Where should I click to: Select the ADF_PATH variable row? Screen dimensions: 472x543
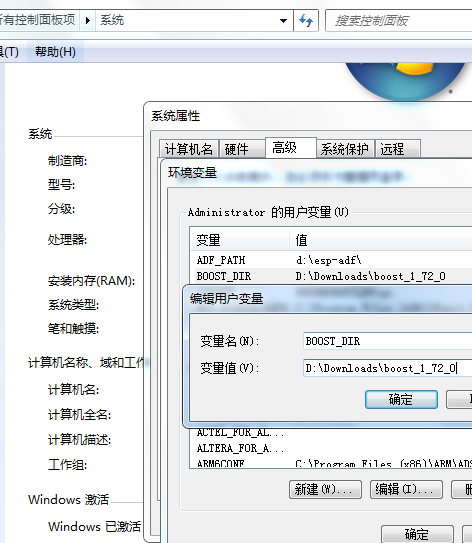(x=331, y=260)
